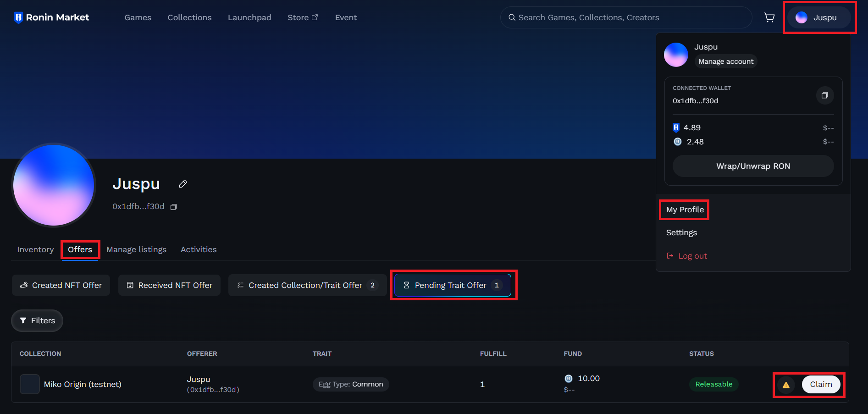Switch to Activities tab
Screen dimensions: 868x414
(x=199, y=249)
